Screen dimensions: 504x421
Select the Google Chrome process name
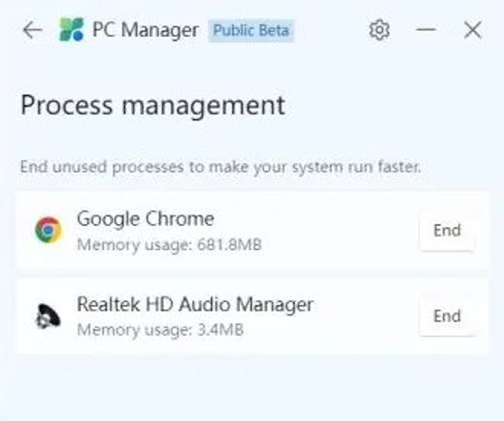(145, 218)
